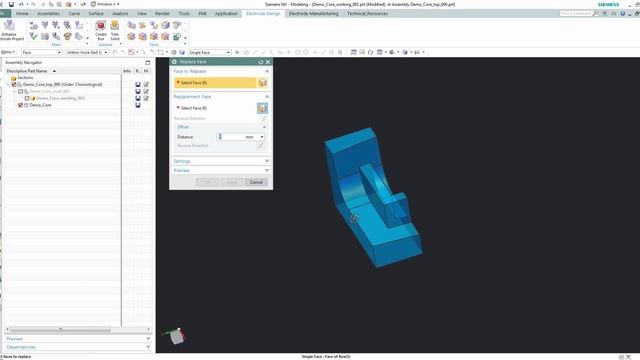Click first icon in Tools group top row
Screen dimensions: 640x360
point(131,25)
